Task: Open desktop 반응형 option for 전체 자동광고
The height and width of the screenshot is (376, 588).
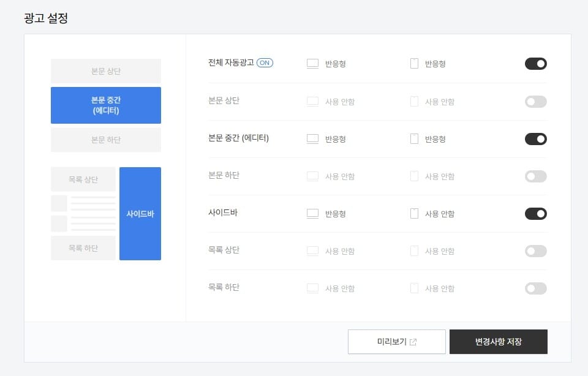Action: (x=335, y=64)
